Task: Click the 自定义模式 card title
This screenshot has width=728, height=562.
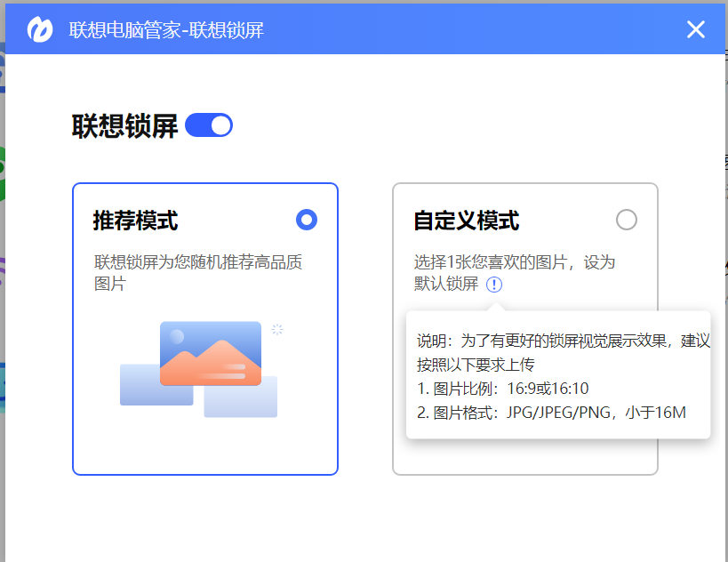Action: (467, 221)
